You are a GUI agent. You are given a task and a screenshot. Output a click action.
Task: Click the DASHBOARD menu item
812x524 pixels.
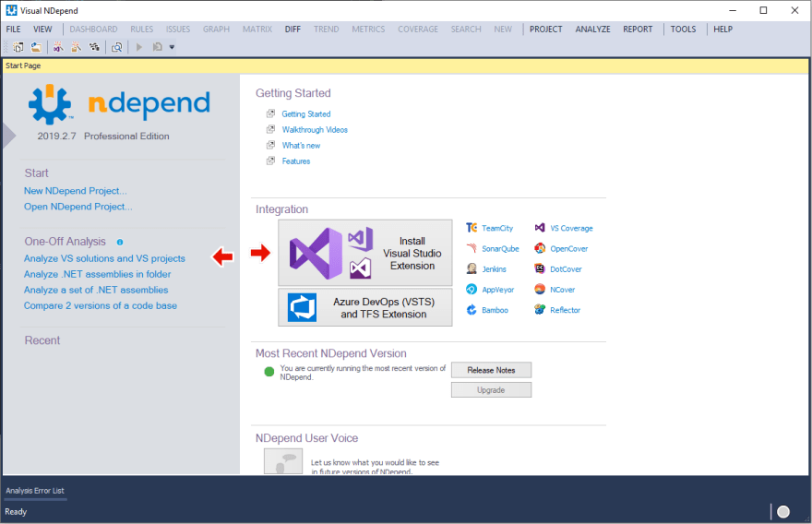click(94, 29)
